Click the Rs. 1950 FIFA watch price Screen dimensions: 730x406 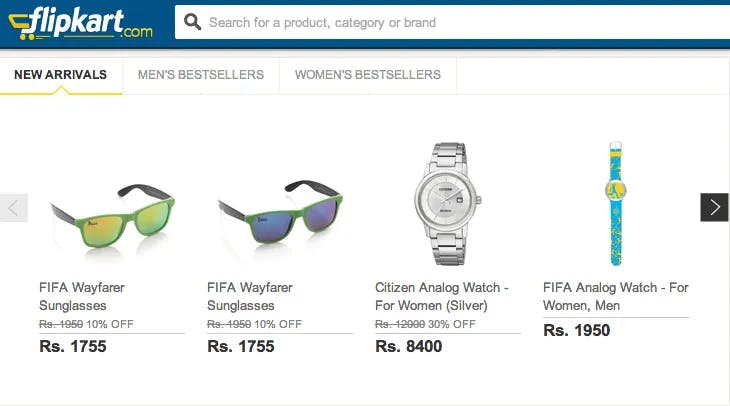coord(576,331)
